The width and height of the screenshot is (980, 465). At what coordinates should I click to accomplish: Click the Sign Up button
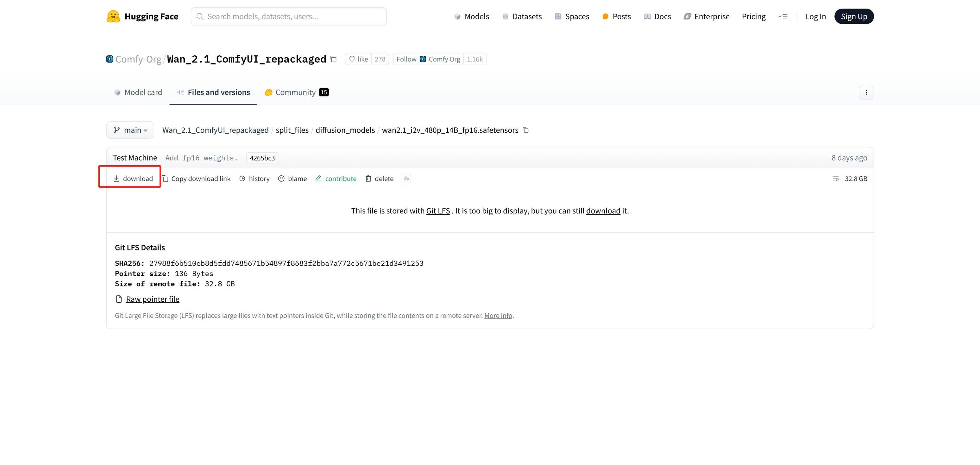click(854, 16)
